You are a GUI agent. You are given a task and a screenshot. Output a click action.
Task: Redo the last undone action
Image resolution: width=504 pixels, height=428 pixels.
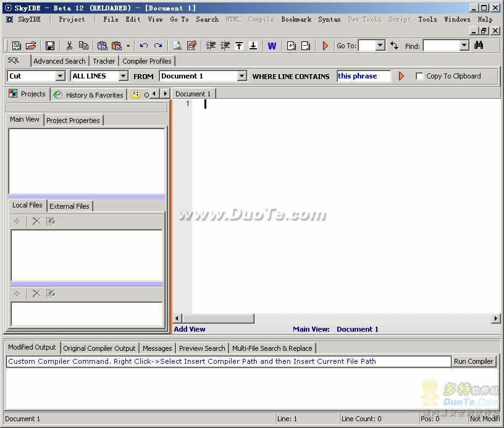[x=158, y=46]
